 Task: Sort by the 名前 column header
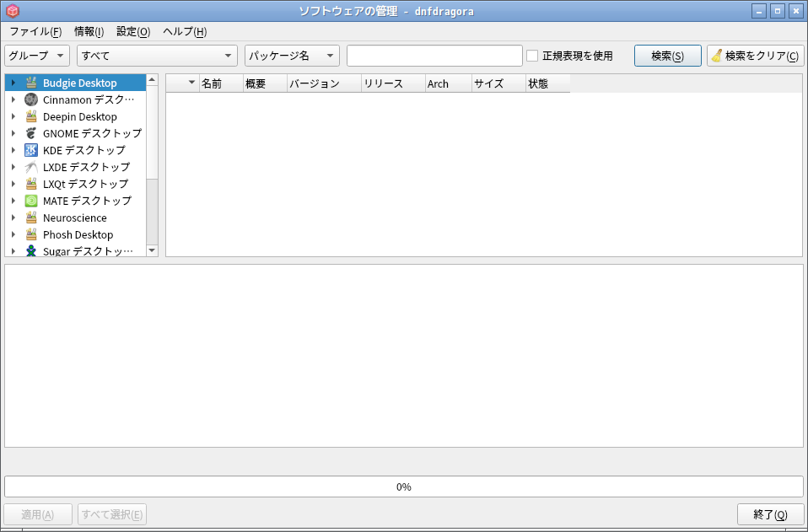tap(221, 83)
